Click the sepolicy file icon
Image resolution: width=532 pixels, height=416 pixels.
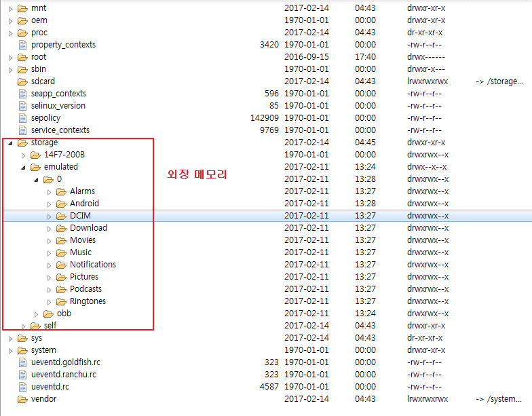(x=22, y=118)
